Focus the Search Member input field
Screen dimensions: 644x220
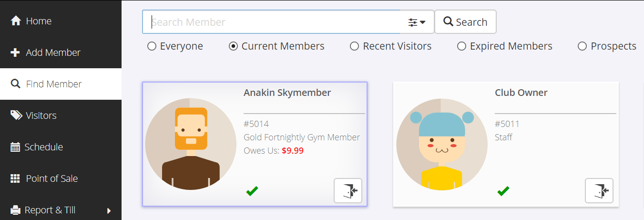(272, 22)
